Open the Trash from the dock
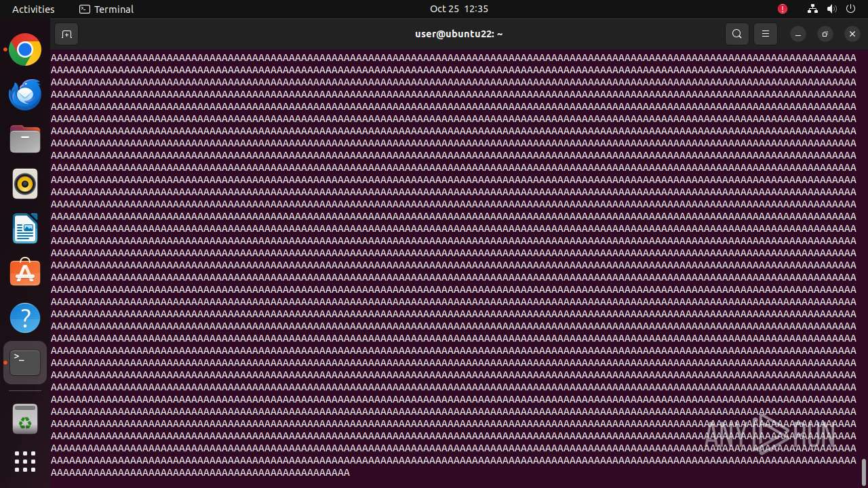Screen dimensions: 868x488 [25, 418]
